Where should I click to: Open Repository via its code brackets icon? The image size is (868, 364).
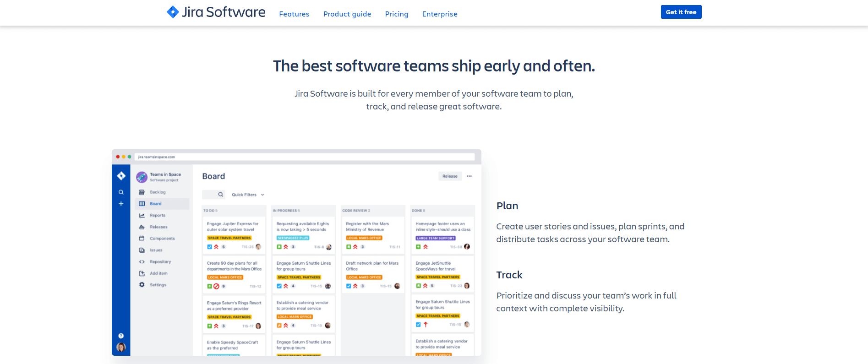142,262
